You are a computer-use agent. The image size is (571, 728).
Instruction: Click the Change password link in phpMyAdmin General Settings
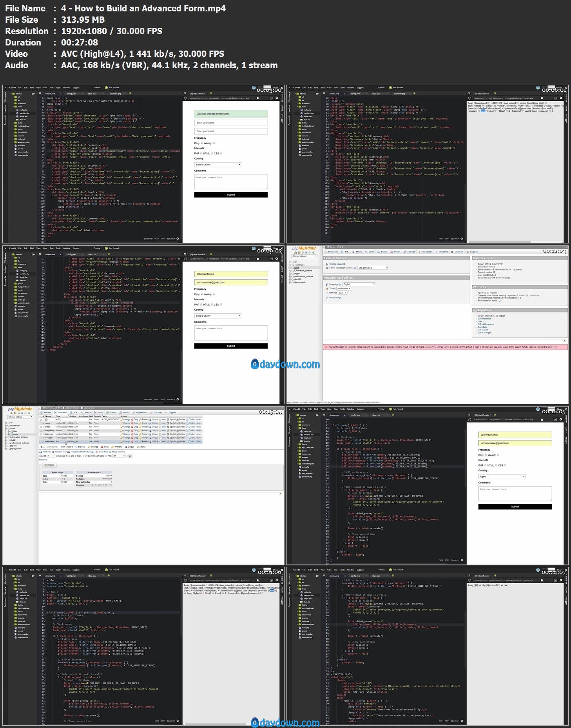click(x=337, y=264)
